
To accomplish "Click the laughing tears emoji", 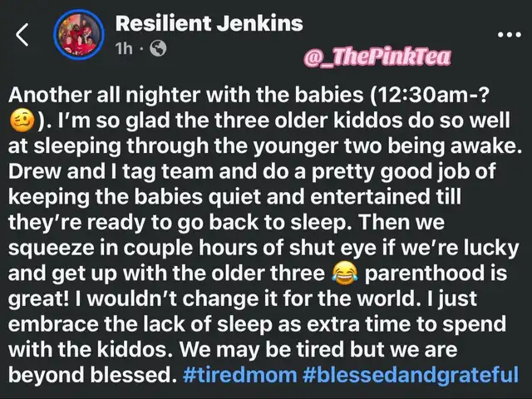I will [x=345, y=273].
